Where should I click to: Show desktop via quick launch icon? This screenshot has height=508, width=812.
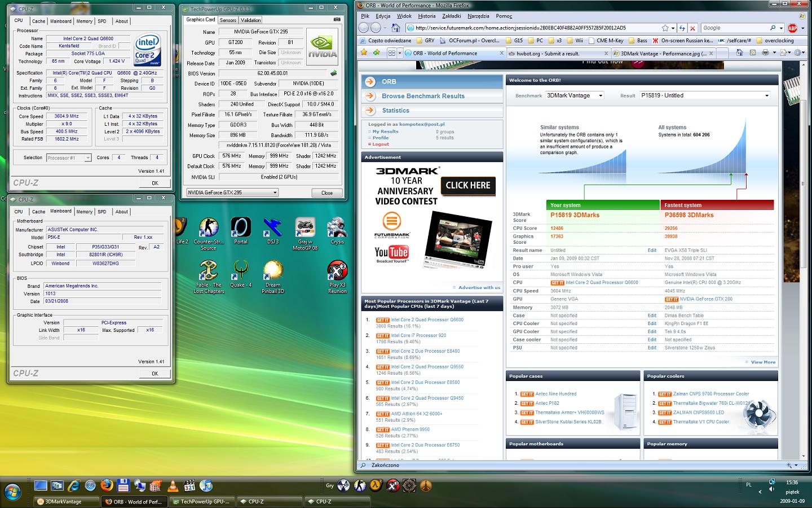(41, 485)
